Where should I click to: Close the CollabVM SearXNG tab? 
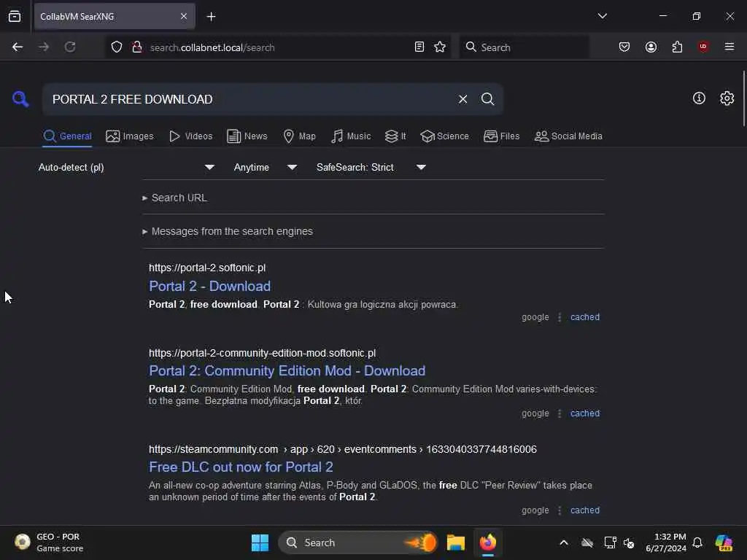[x=184, y=16]
